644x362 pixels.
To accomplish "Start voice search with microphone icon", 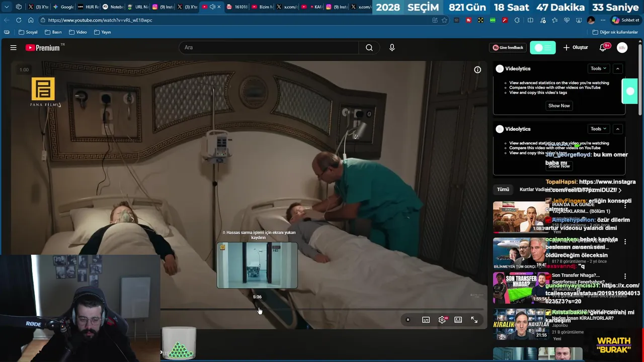I will (x=392, y=48).
